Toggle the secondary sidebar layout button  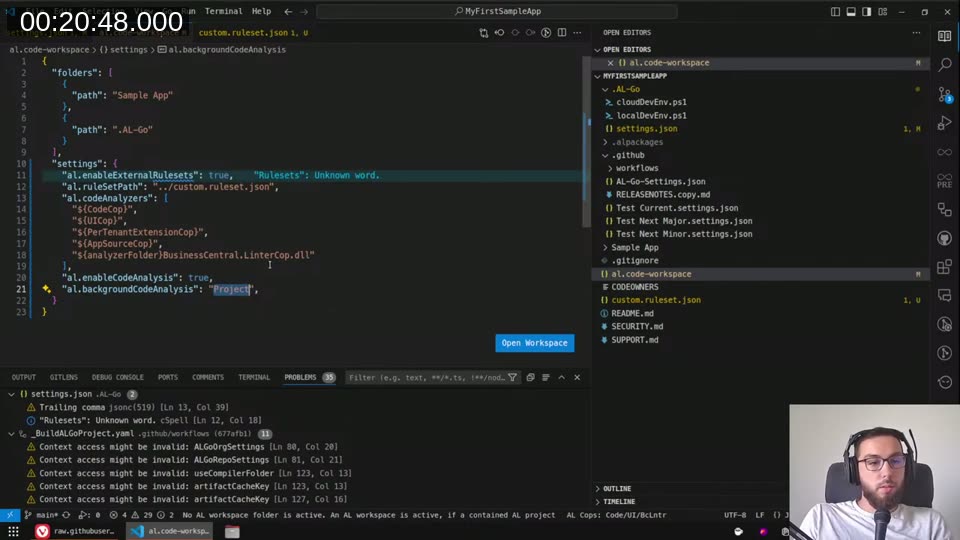(866, 12)
